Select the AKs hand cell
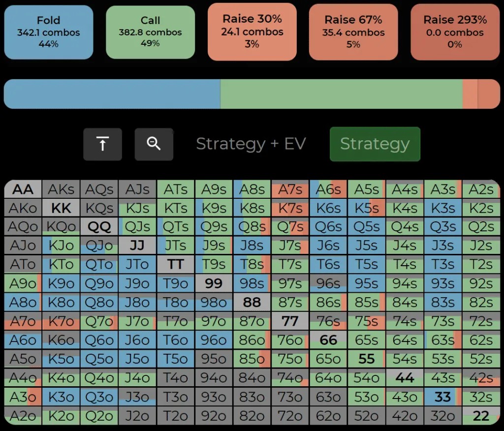This screenshot has width=504, height=431. [61, 189]
